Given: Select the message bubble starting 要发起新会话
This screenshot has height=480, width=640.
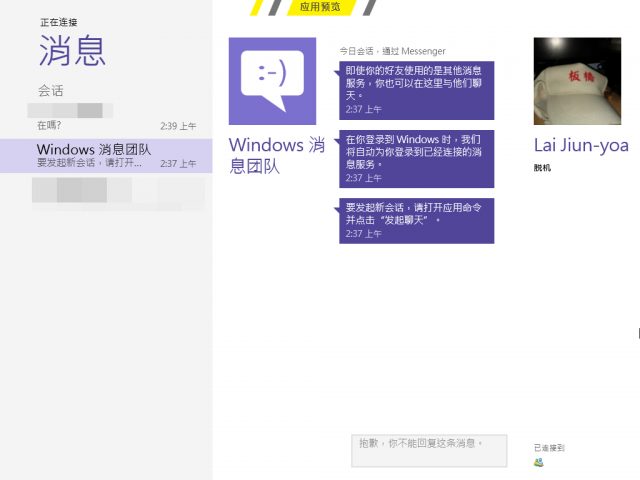Looking at the screenshot, I should click(x=416, y=221).
